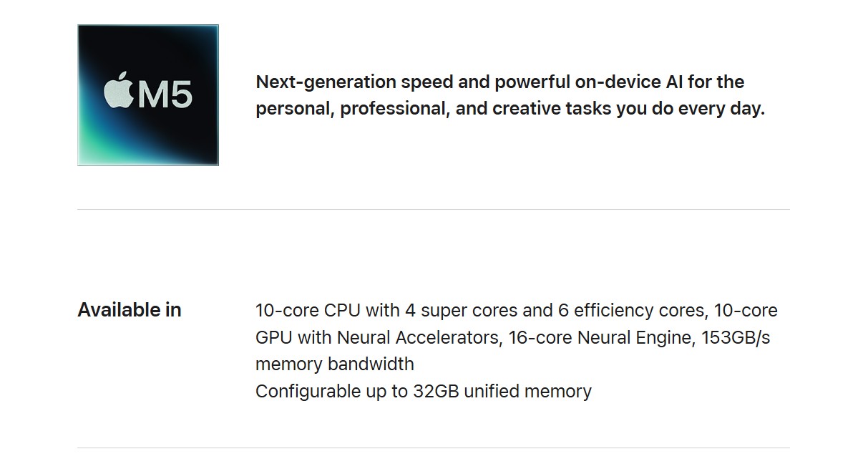Image resolution: width=868 pixels, height=469 pixels.
Task: Click the divider line below the chip image
Action: 433,209
